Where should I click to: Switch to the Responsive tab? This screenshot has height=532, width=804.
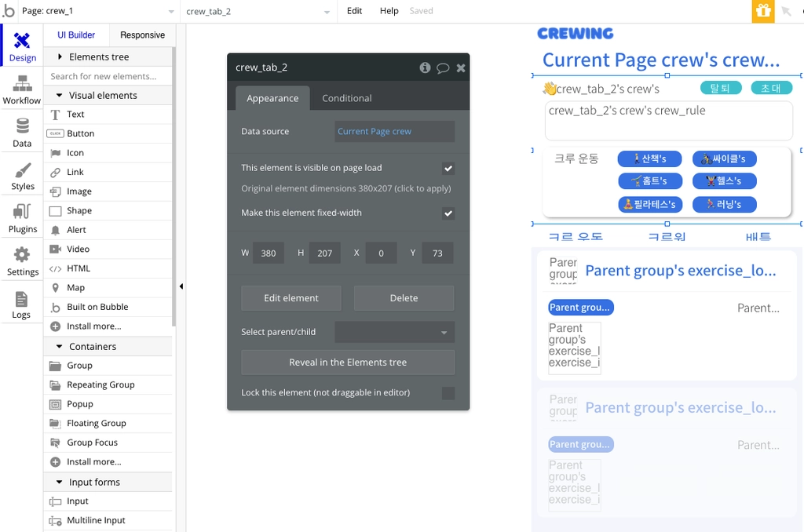pos(143,35)
